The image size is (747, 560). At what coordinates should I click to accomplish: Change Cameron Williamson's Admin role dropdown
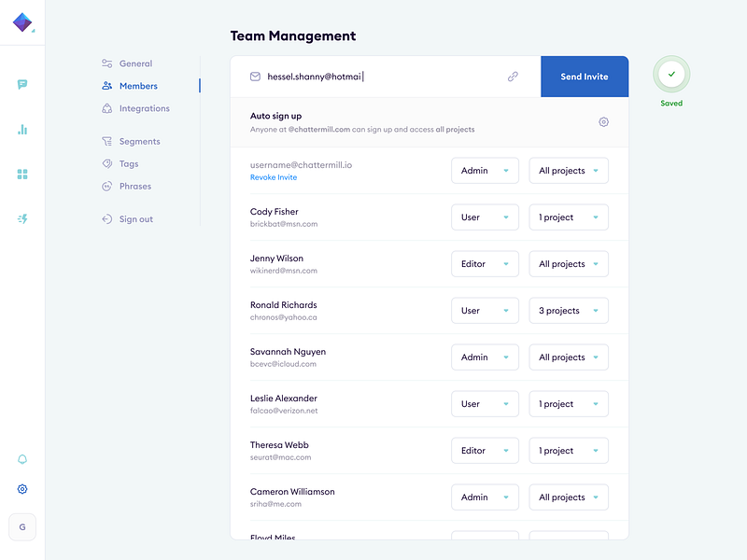tap(485, 497)
